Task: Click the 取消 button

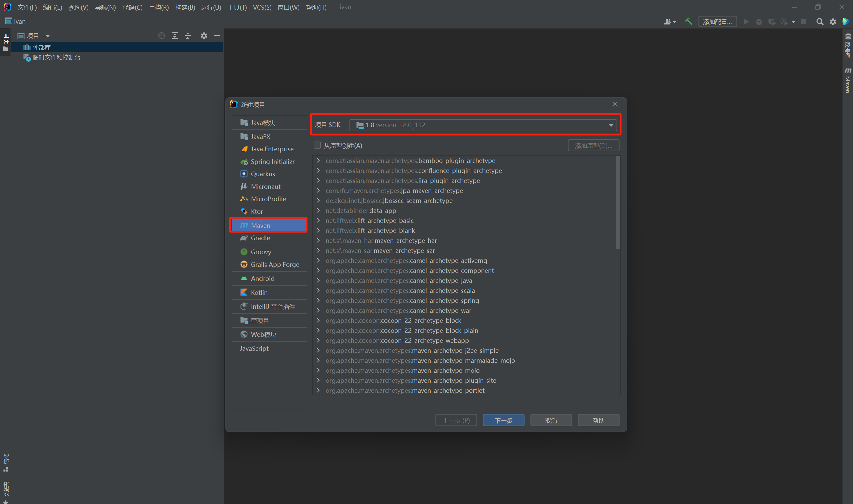Action: click(551, 420)
